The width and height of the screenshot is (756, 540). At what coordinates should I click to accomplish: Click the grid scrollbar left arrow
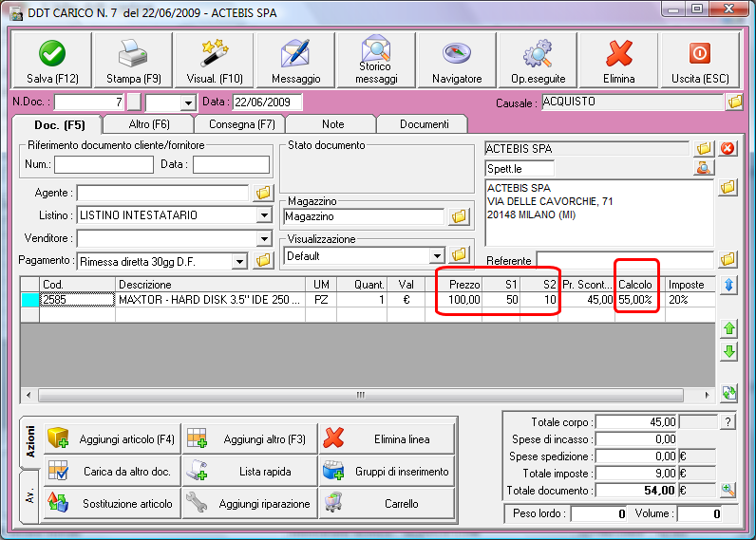pos(28,395)
